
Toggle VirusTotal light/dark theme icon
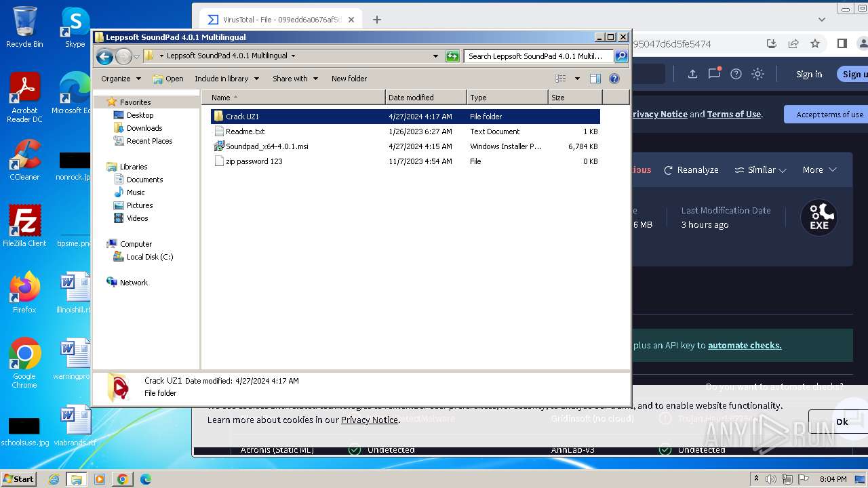click(x=757, y=74)
